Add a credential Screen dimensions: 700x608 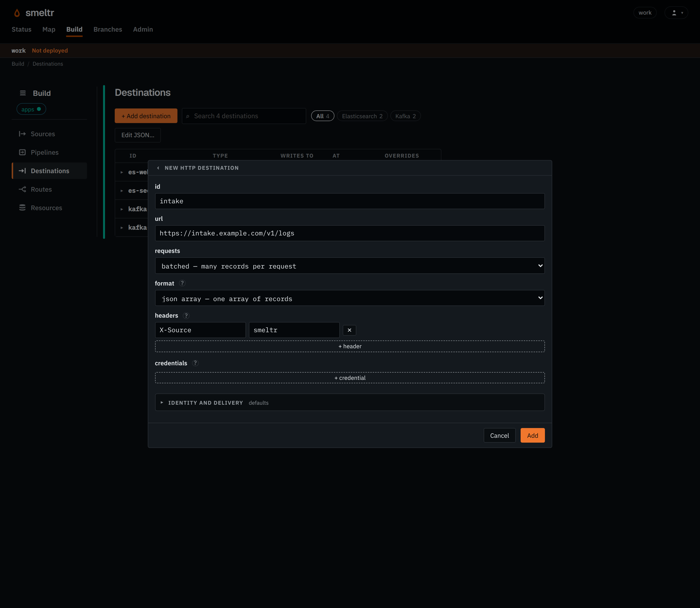[350, 378]
